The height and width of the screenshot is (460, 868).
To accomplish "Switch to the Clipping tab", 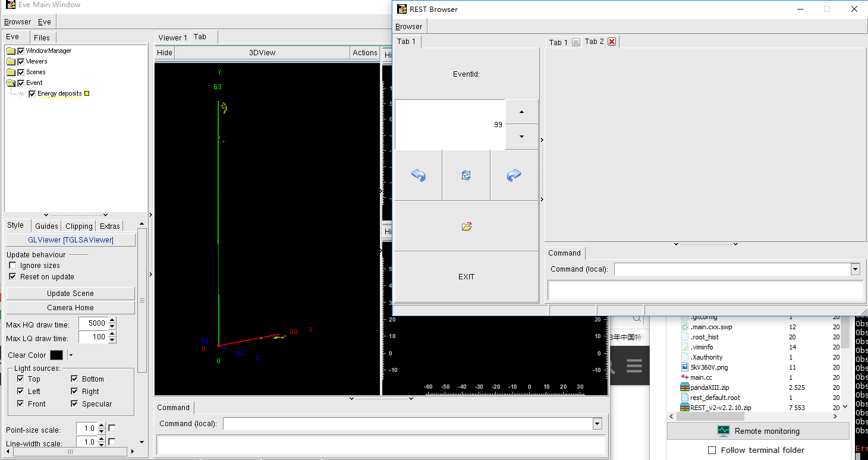I will click(x=79, y=226).
